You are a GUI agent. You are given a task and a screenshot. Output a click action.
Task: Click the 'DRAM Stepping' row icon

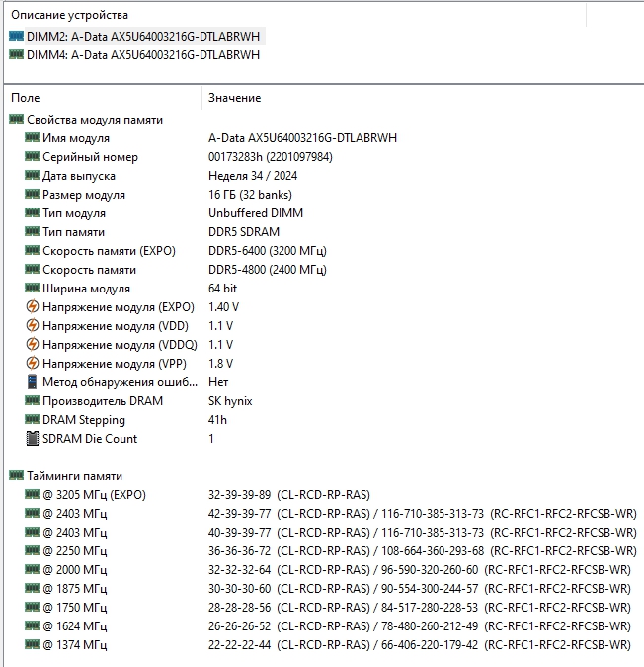(x=32, y=419)
